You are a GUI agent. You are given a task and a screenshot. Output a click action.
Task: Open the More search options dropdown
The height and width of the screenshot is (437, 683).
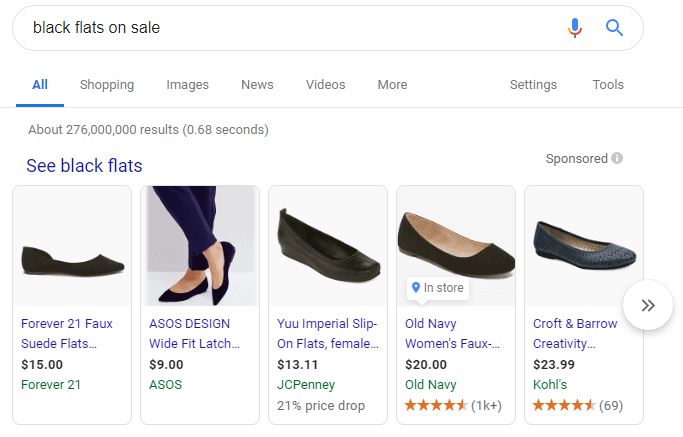(x=392, y=85)
